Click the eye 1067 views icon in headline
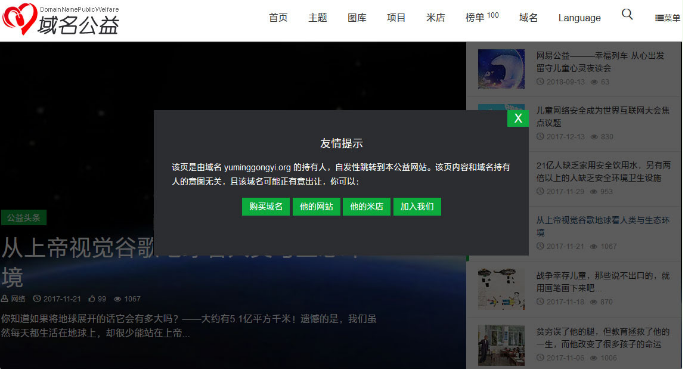The height and width of the screenshot is (369, 683). click(x=117, y=299)
